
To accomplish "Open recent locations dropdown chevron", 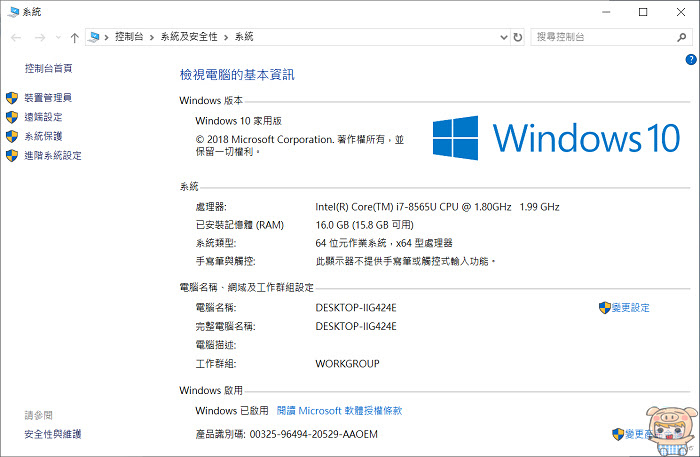I will (x=58, y=37).
